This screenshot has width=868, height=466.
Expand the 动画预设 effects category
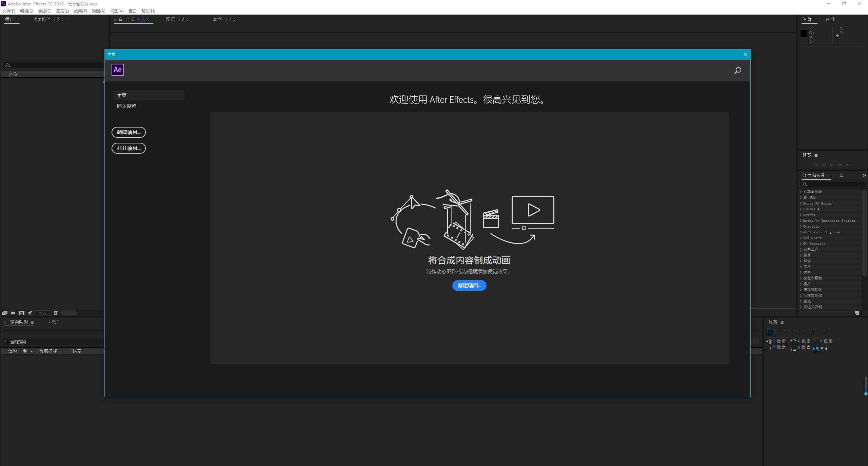(x=801, y=192)
